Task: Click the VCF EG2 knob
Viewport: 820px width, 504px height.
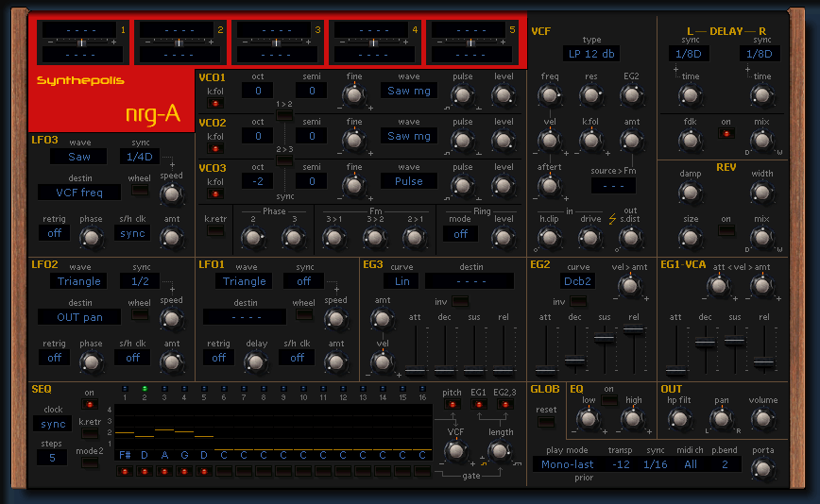Action: click(x=631, y=95)
